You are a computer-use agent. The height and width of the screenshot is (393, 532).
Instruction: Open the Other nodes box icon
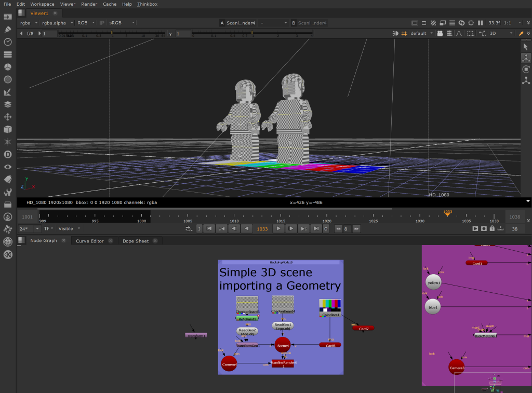(7, 205)
